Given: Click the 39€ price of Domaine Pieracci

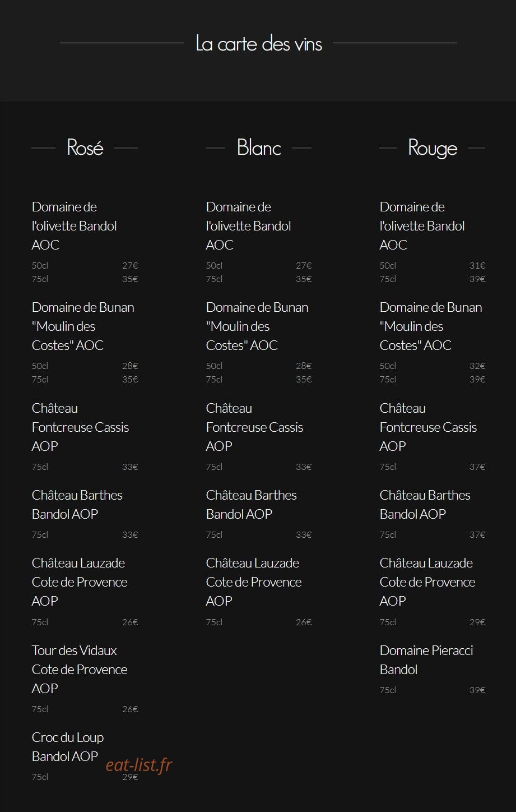Looking at the screenshot, I should point(477,690).
